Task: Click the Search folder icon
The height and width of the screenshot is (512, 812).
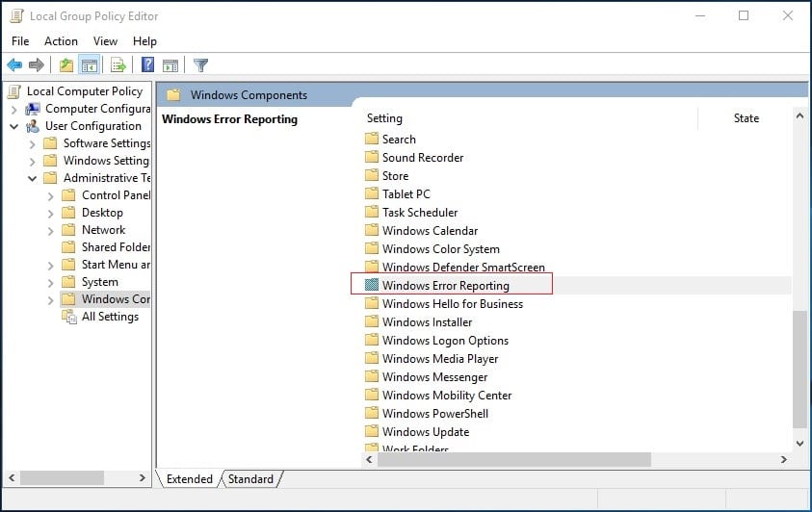Action: click(x=372, y=139)
